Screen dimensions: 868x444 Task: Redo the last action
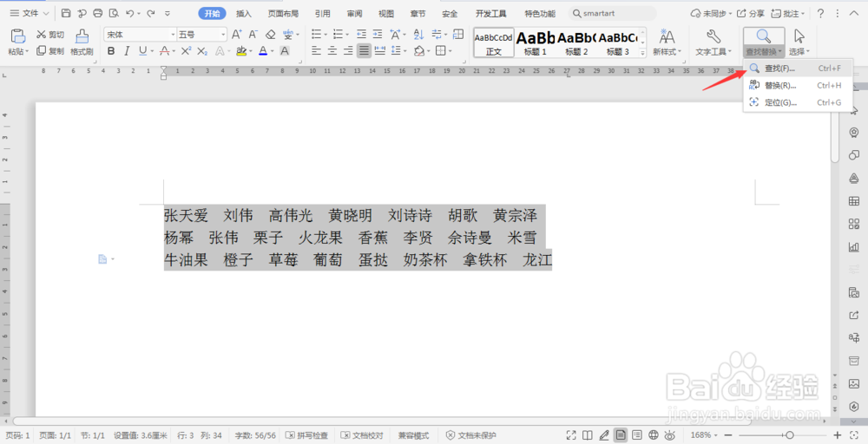tap(150, 13)
